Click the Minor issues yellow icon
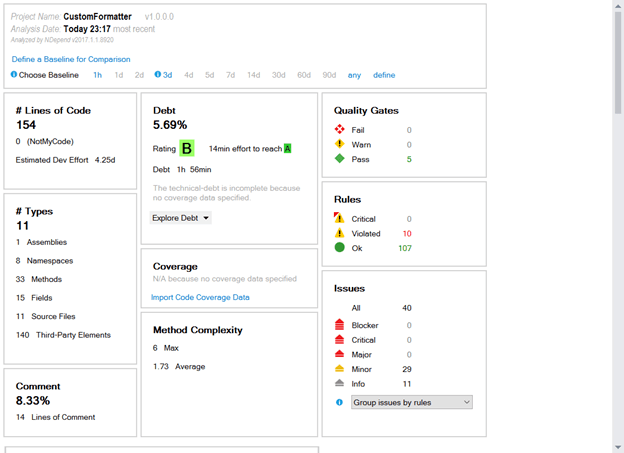The image size is (624, 453). click(340, 369)
